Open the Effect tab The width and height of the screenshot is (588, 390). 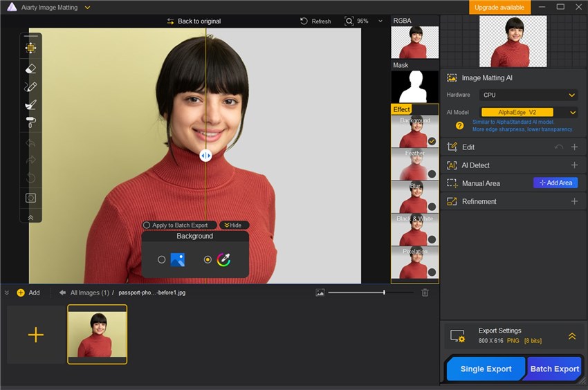401,109
